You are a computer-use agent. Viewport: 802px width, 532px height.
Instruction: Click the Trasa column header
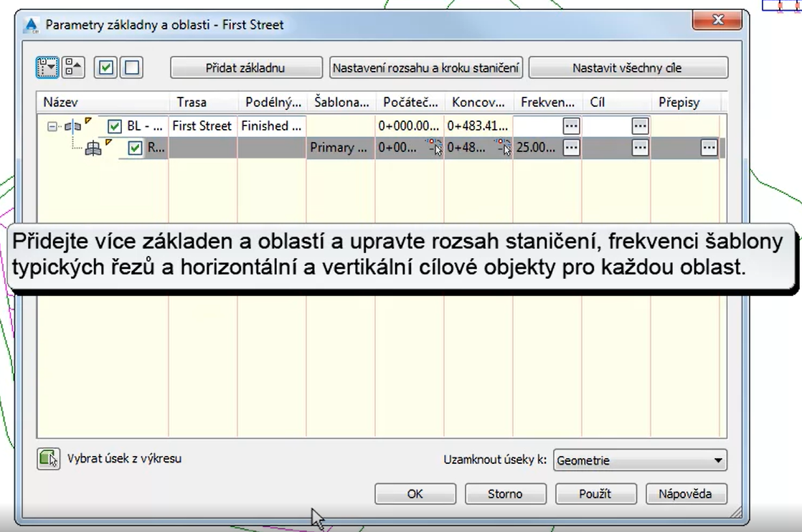coord(202,103)
